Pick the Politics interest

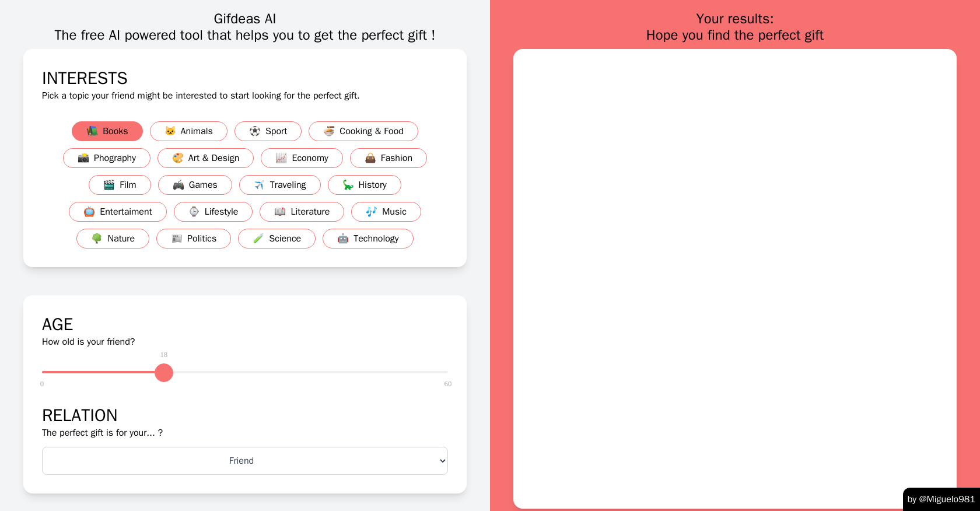pos(194,239)
